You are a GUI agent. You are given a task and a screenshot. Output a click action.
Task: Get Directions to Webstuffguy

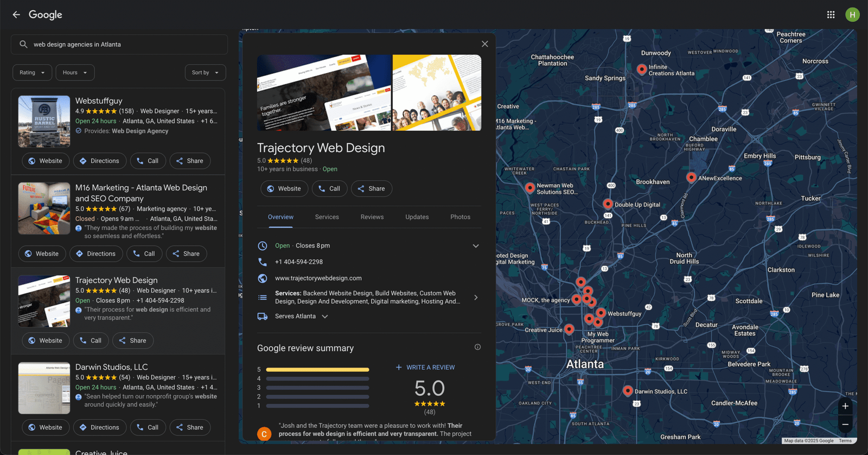point(99,161)
